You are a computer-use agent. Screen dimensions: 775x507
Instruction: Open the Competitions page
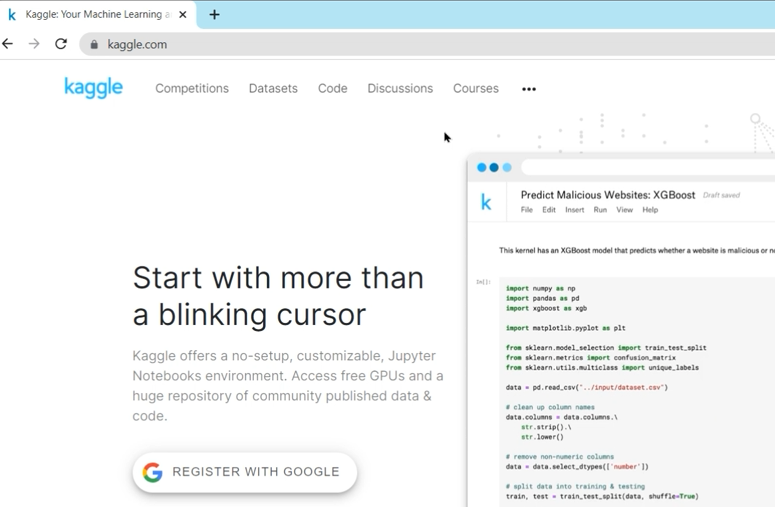tap(192, 89)
